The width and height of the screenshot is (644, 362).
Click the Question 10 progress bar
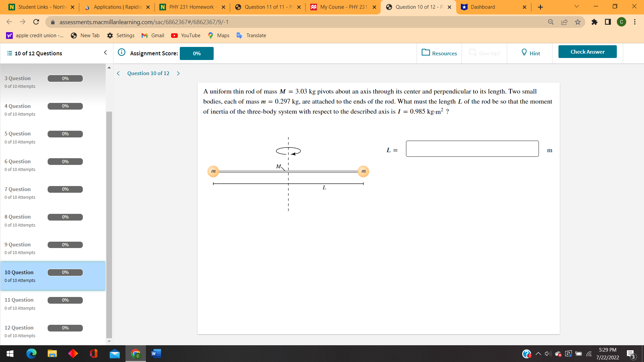point(65,273)
